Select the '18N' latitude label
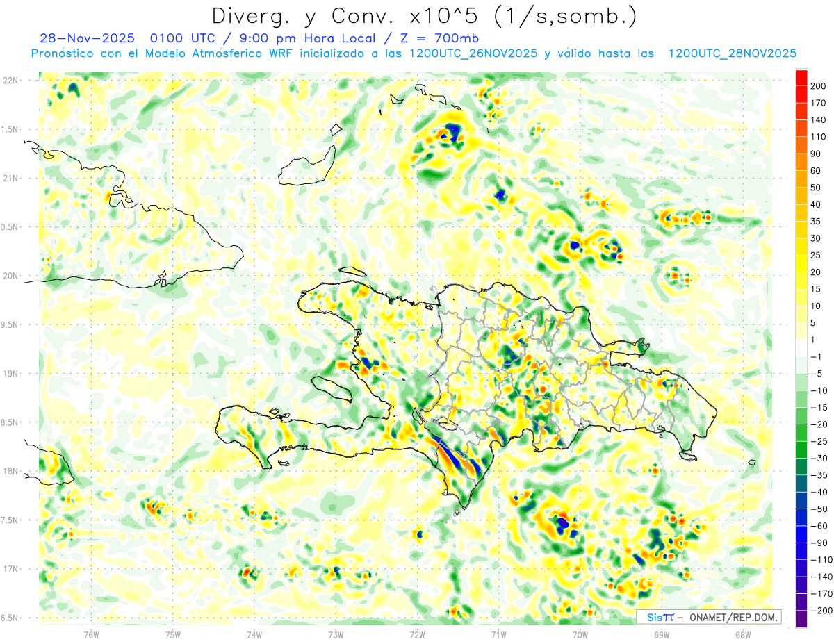Image resolution: width=834 pixels, height=644 pixels. pyautogui.click(x=10, y=471)
